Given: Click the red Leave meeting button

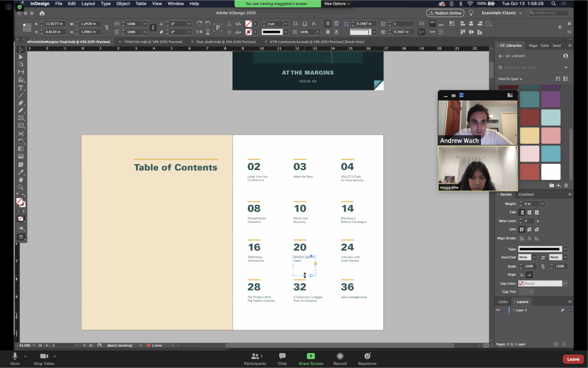Looking at the screenshot, I should click(x=573, y=359).
